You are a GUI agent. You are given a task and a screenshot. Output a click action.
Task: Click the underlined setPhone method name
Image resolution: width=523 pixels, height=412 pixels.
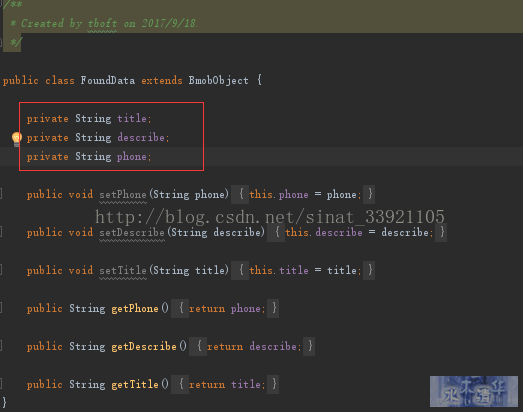point(123,194)
